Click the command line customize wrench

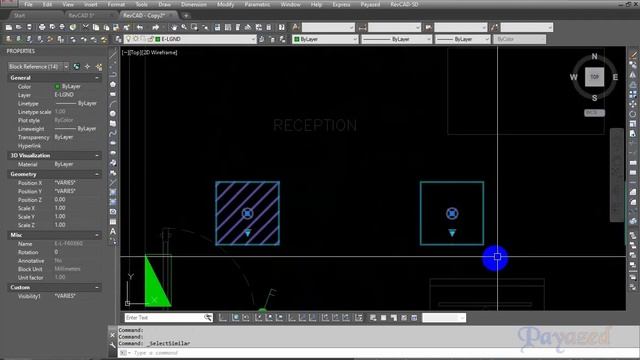[113, 345]
